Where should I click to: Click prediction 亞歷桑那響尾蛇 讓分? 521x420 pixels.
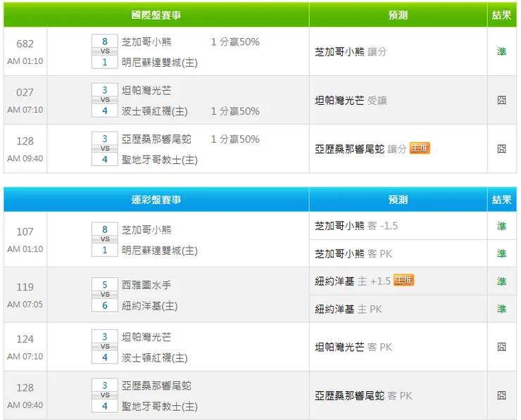(x=361, y=149)
